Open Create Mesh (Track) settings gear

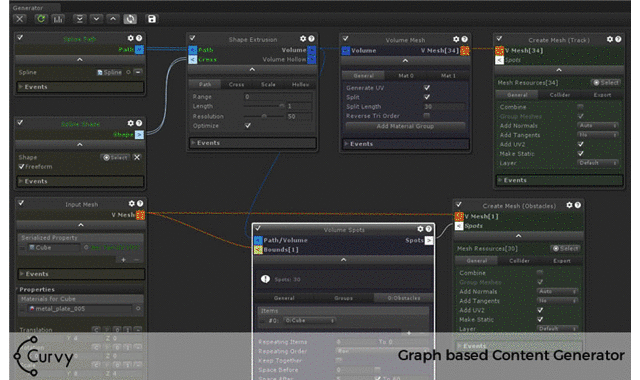[x=609, y=39]
